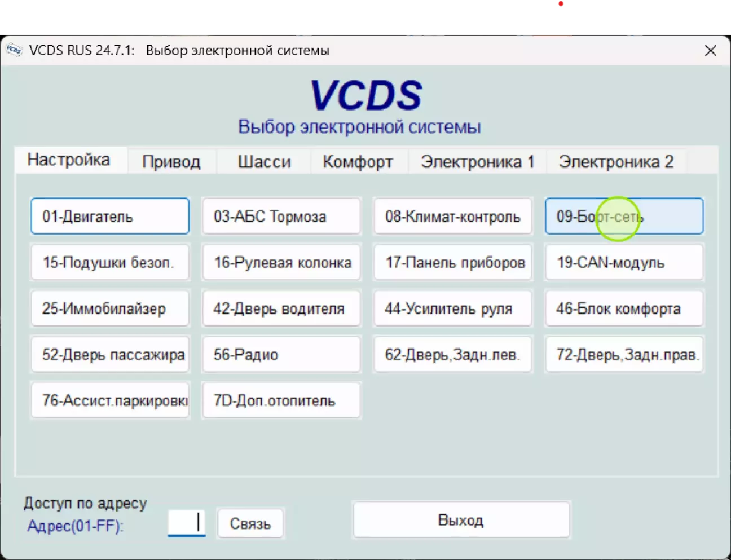The height and width of the screenshot is (560, 731).
Task: Switch to the Шасси tab
Action: [x=264, y=162]
